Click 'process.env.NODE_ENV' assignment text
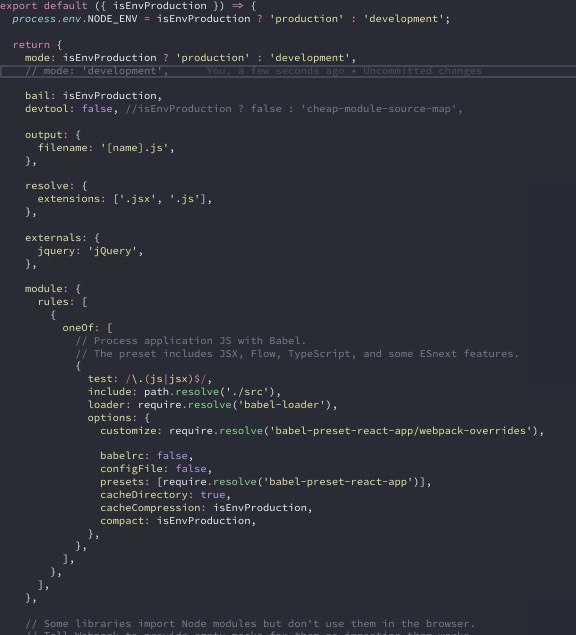This screenshot has width=576, height=635. tap(231, 19)
